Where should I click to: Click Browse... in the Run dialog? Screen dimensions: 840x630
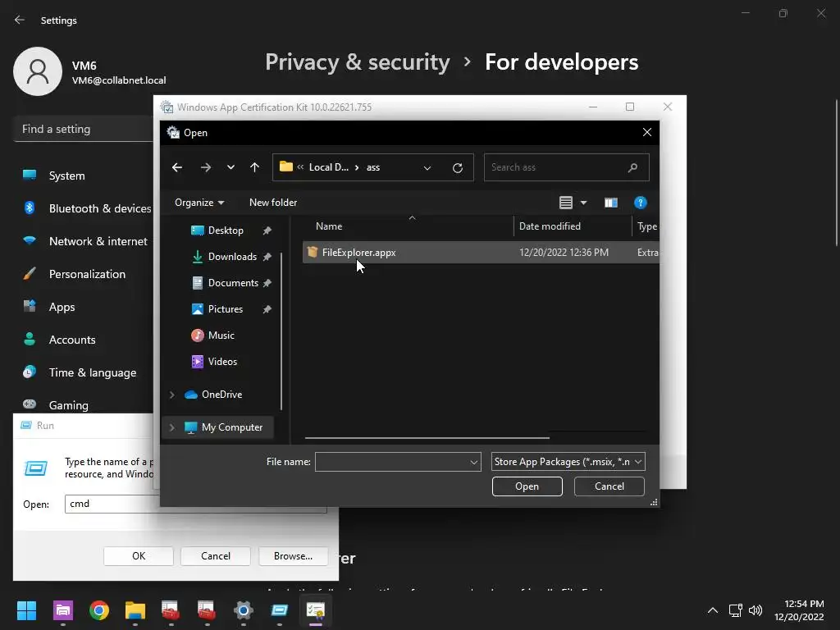[293, 556]
